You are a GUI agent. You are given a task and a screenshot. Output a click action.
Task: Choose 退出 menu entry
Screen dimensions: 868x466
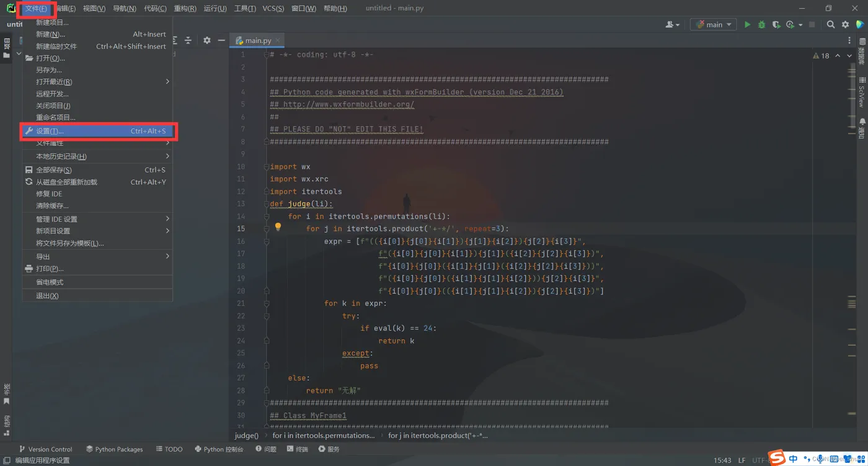[97, 296]
